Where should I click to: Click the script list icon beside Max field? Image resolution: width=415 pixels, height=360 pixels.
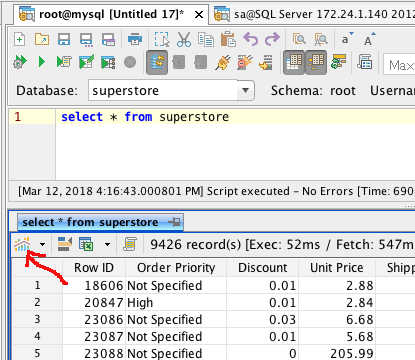(x=365, y=62)
